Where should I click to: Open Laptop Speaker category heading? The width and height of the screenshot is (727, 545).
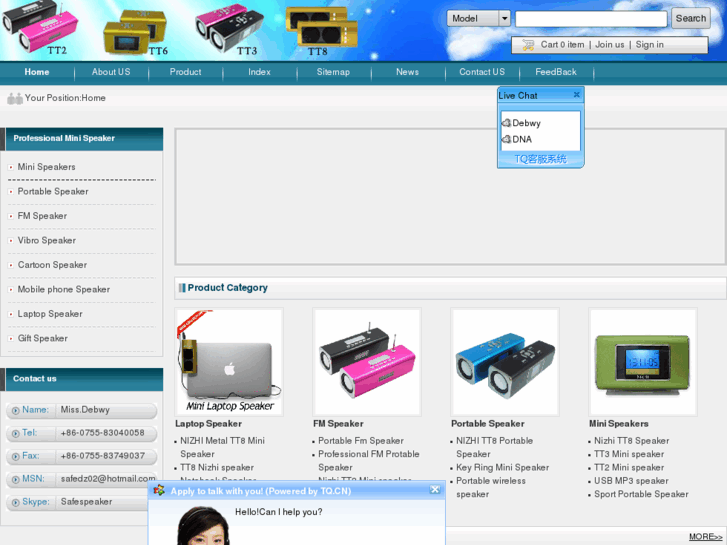208,423
